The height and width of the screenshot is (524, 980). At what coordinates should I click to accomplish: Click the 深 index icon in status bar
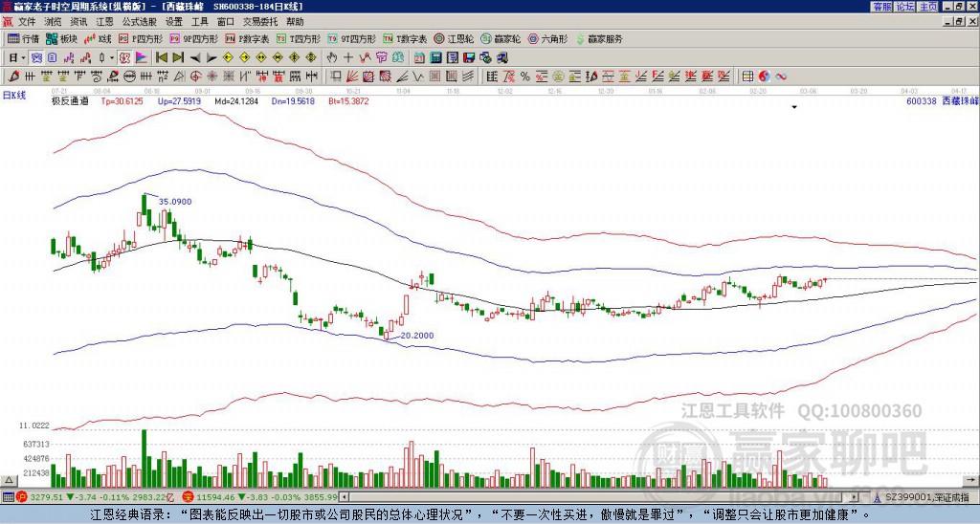pos(187,497)
